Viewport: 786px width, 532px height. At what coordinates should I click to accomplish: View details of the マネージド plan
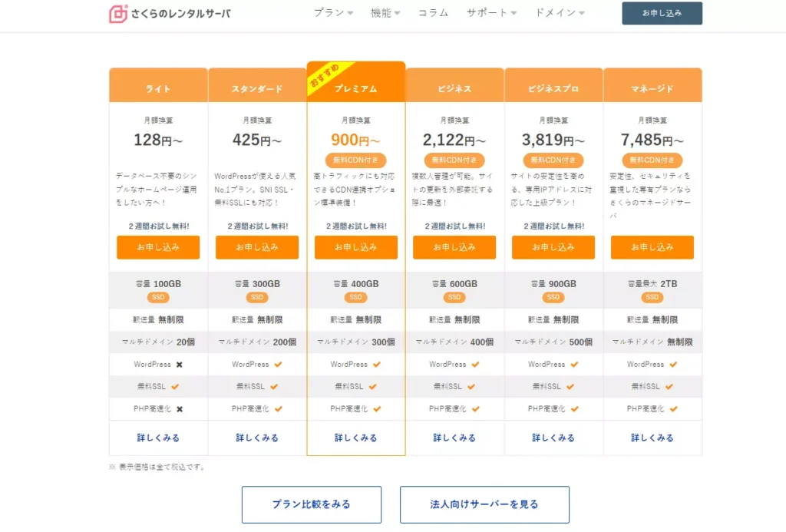(652, 438)
